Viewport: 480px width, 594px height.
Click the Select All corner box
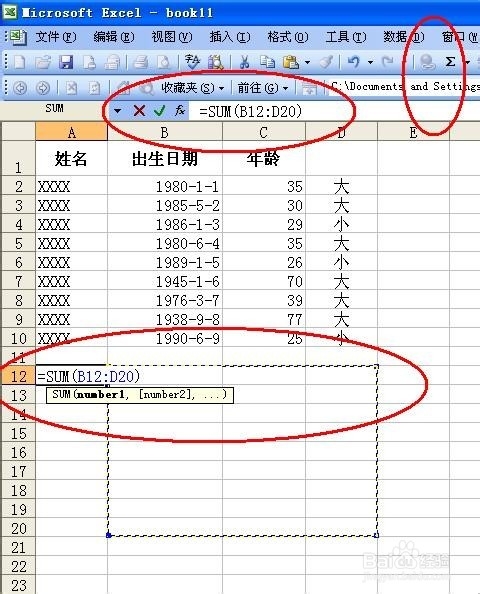click(x=19, y=132)
